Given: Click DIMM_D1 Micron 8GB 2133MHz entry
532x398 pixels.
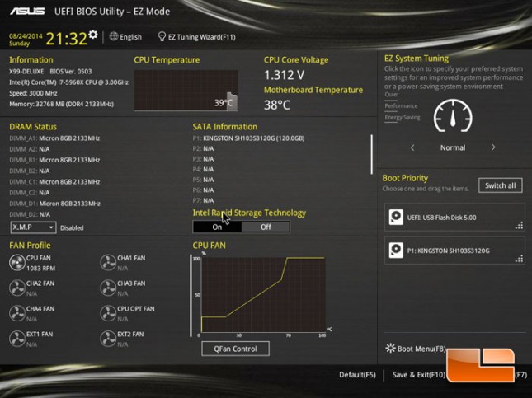Looking at the screenshot, I should [x=54, y=204].
